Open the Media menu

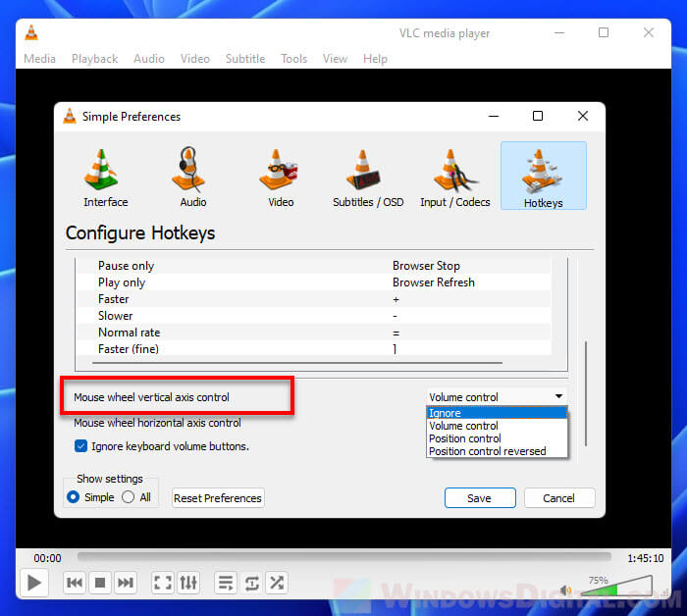(x=39, y=59)
